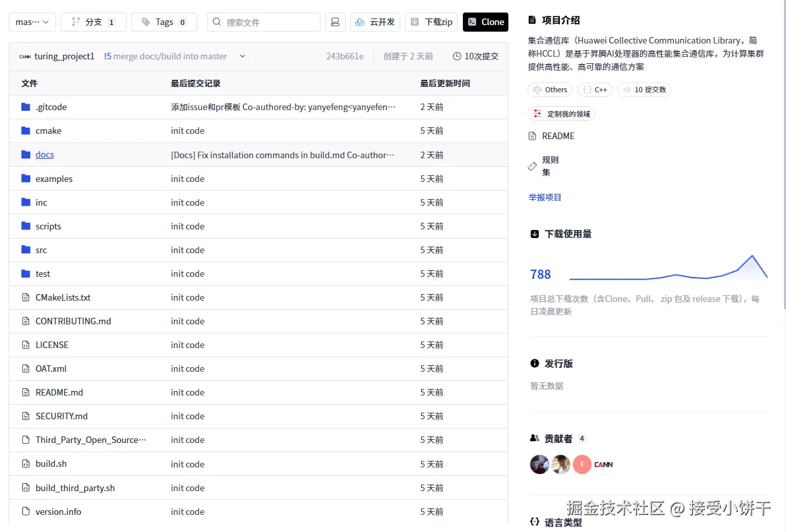View the 10次提交 commit history
The image size is (786, 532).
[x=475, y=56]
